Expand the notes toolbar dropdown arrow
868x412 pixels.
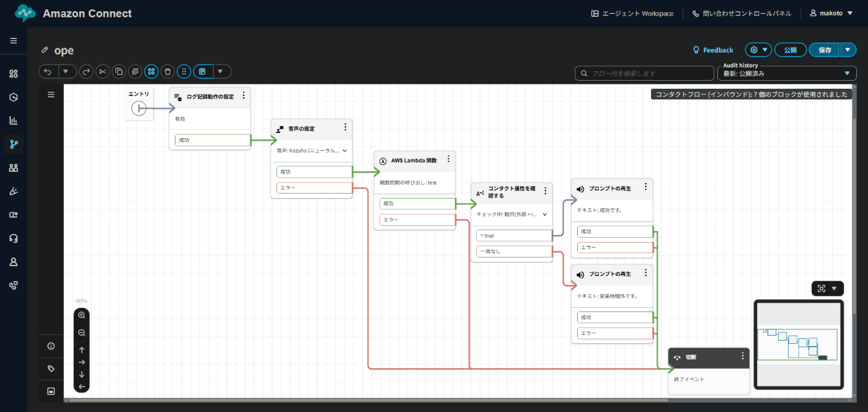[x=221, y=72]
